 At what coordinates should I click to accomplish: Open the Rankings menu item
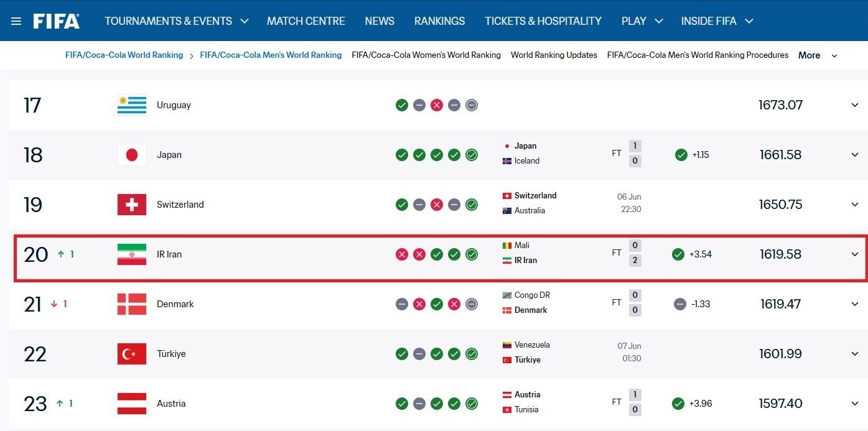coord(439,21)
